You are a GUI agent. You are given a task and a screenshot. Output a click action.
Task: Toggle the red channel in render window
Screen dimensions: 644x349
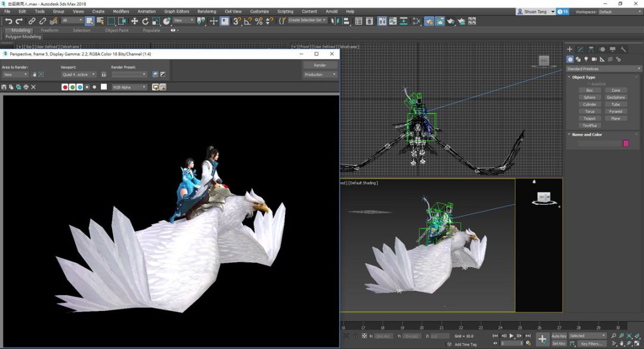tap(65, 87)
